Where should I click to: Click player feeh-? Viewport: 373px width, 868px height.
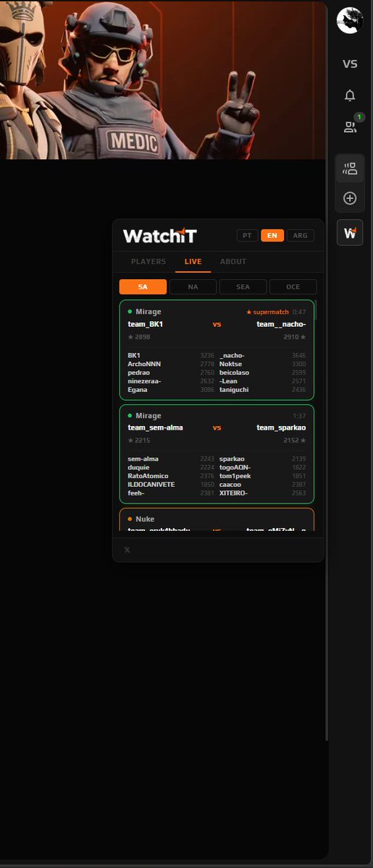tap(136, 493)
